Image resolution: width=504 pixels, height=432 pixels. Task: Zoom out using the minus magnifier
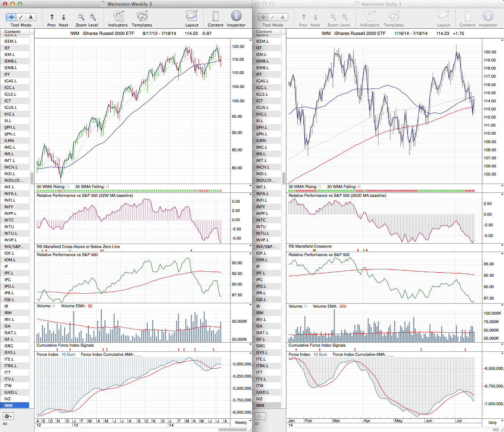pos(81,17)
